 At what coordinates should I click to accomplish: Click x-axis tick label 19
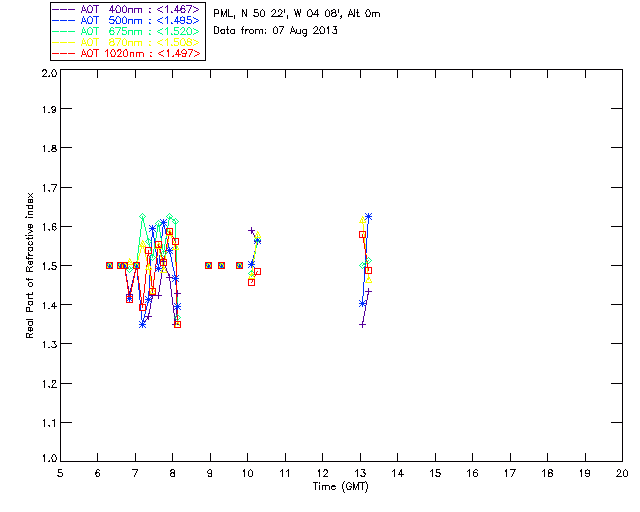pyautogui.click(x=585, y=473)
